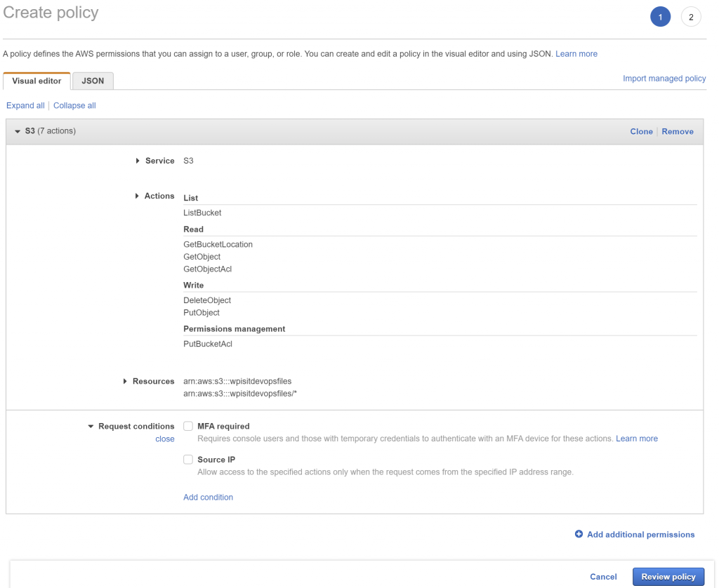Click the Review policy button

(x=668, y=577)
